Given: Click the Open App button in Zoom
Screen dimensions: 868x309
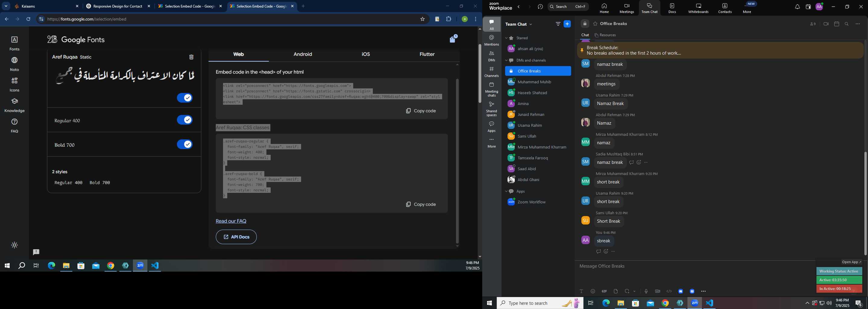Looking at the screenshot, I should coord(851,262).
